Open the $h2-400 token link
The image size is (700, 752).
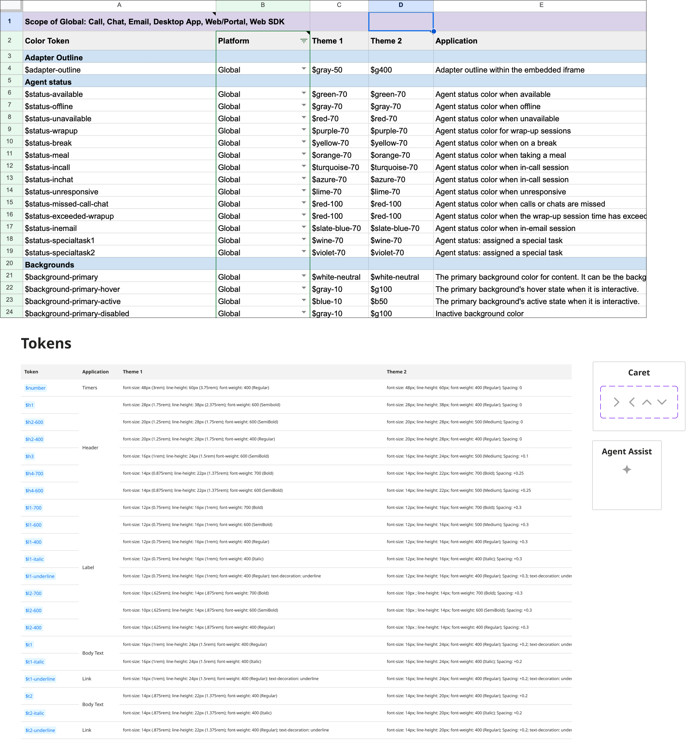pyautogui.click(x=34, y=439)
